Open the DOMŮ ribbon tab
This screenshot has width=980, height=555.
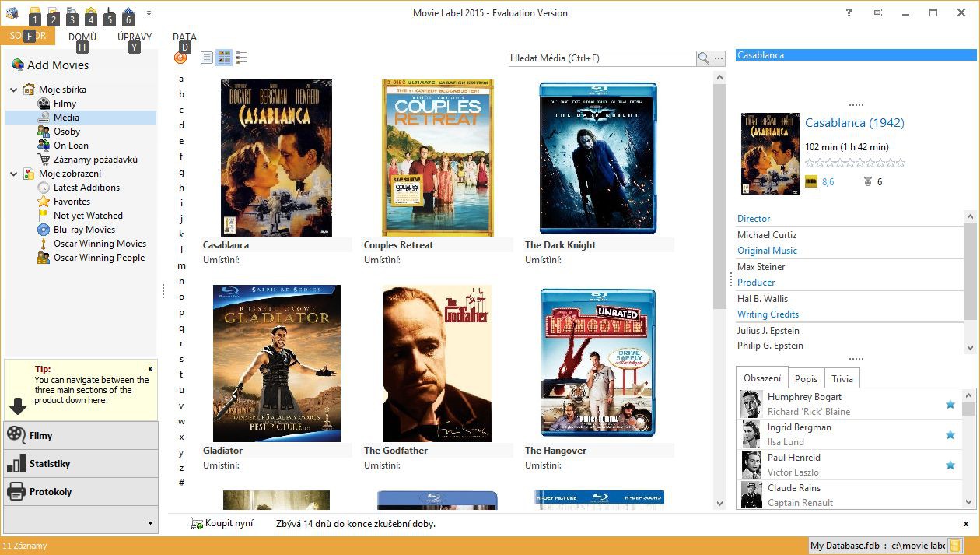point(82,37)
